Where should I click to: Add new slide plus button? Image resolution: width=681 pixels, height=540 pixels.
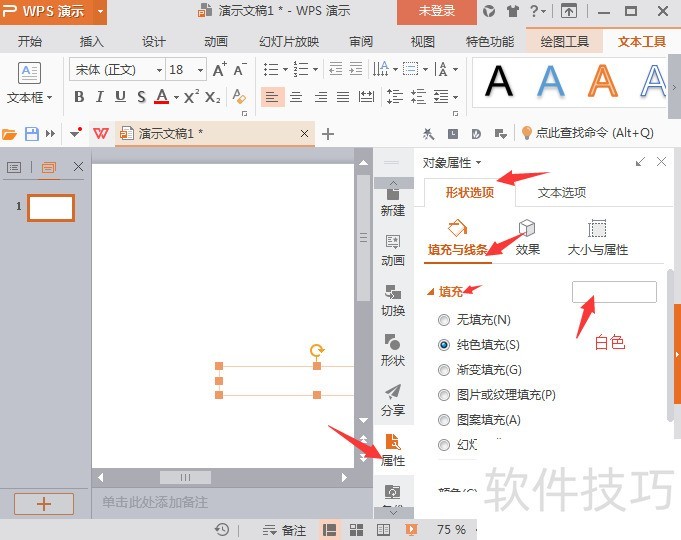click(44, 504)
